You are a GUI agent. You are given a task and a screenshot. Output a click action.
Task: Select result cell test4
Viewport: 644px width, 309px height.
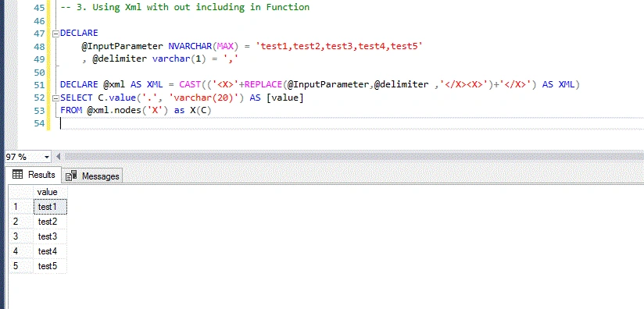point(50,251)
